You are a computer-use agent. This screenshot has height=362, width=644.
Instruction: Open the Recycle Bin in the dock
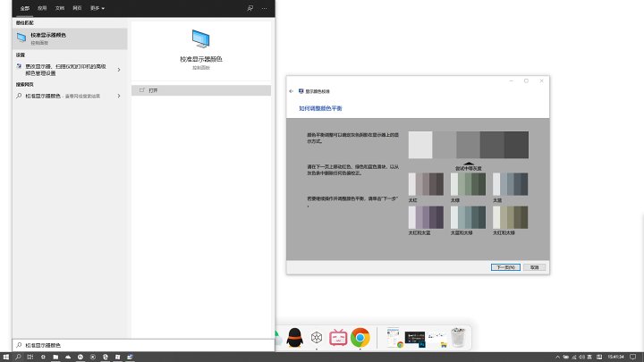[458, 337]
